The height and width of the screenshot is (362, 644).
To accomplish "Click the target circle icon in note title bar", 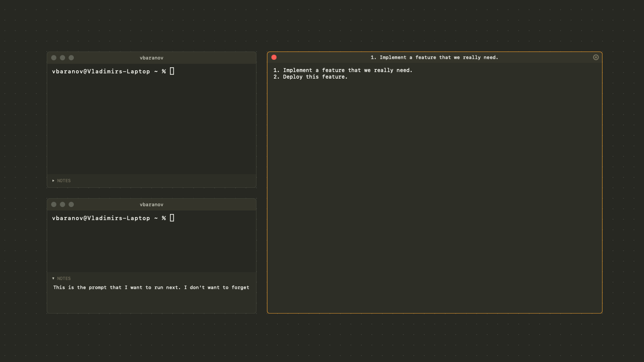I will point(596,57).
